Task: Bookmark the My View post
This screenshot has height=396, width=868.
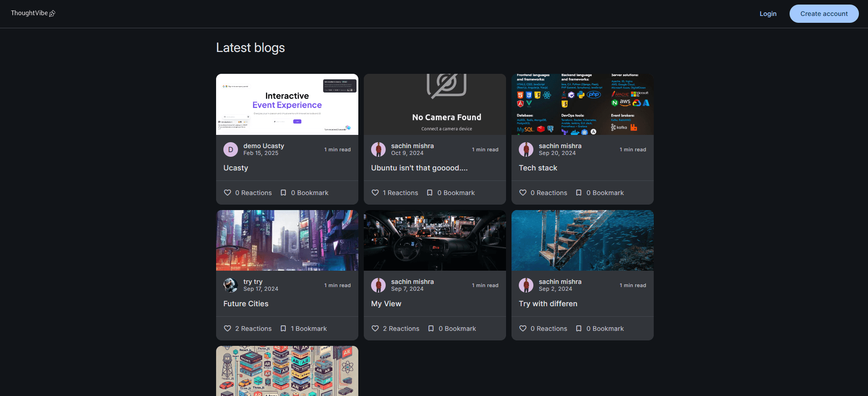Action: pos(431,329)
